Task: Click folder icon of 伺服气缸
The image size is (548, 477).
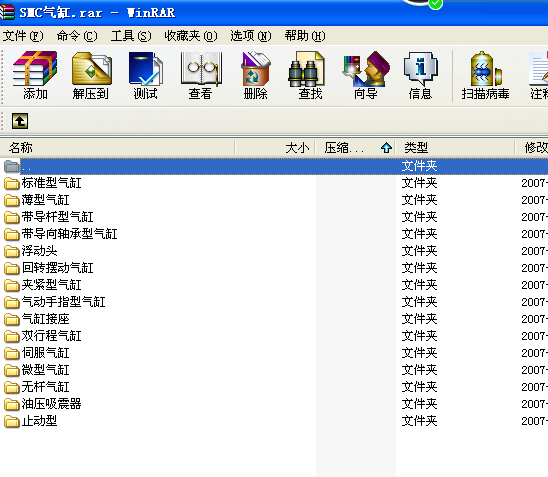Action: tap(12, 353)
